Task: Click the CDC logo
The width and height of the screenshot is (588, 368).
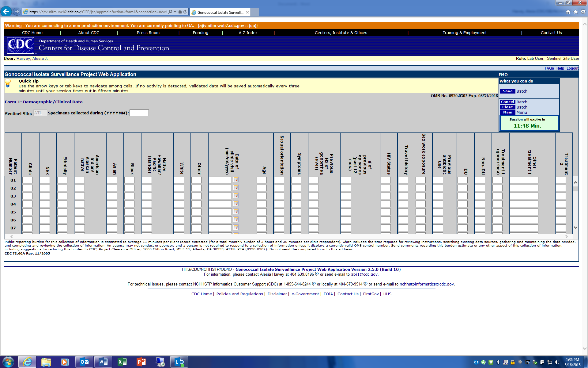Action: click(21, 45)
